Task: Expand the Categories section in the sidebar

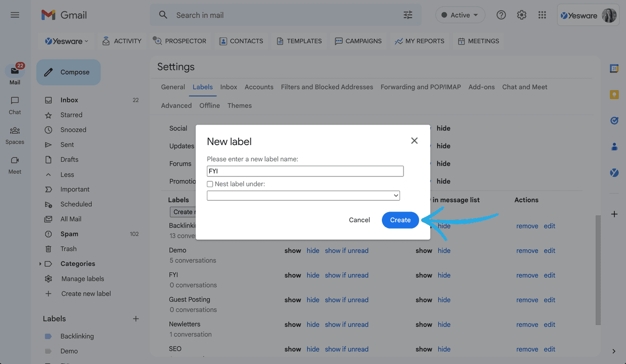Action: click(40, 263)
